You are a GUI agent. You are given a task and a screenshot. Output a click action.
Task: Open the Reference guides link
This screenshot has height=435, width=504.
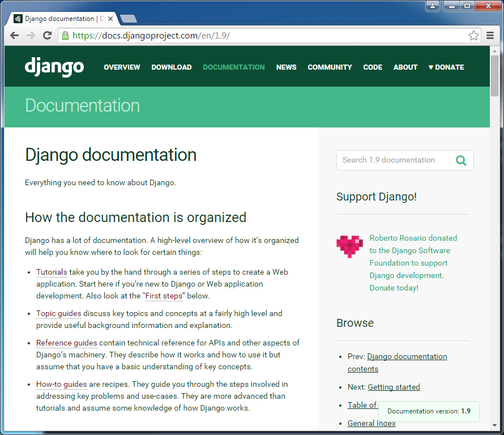point(66,343)
